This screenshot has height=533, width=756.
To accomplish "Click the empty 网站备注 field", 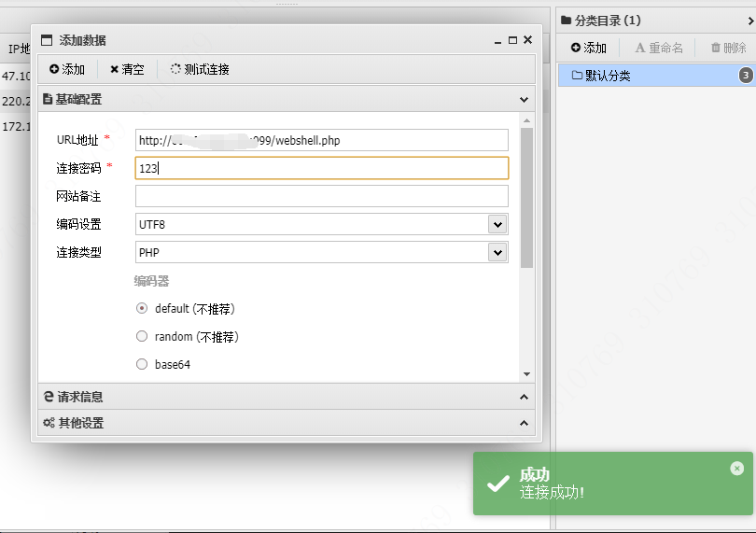I will coord(322,196).
